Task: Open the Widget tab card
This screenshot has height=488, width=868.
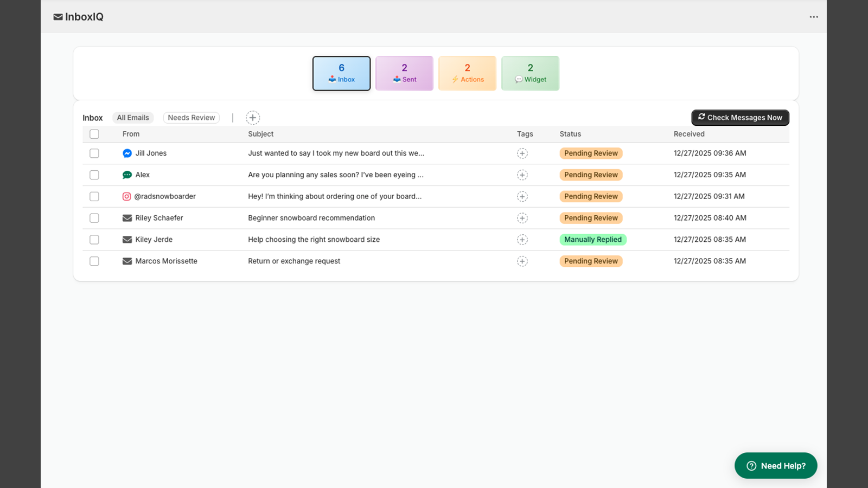Action: (530, 73)
